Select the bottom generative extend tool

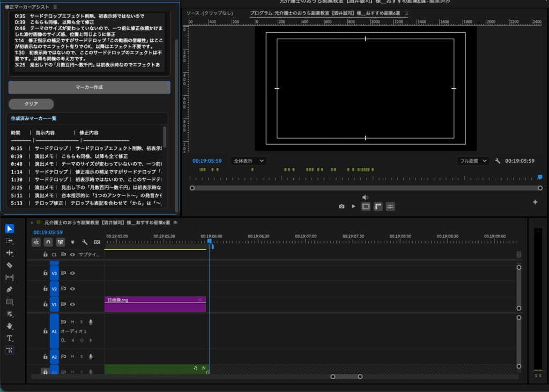10,350
